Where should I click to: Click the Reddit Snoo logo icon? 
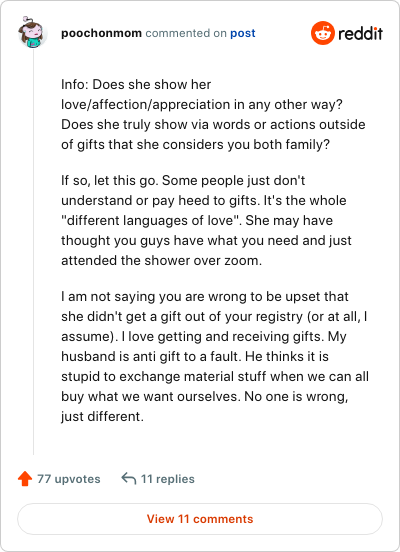(x=323, y=33)
